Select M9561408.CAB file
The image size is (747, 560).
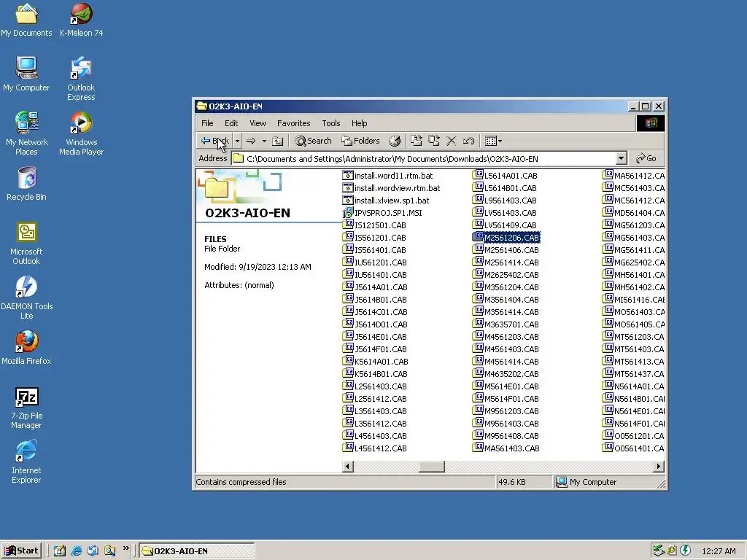pyautogui.click(x=506, y=435)
